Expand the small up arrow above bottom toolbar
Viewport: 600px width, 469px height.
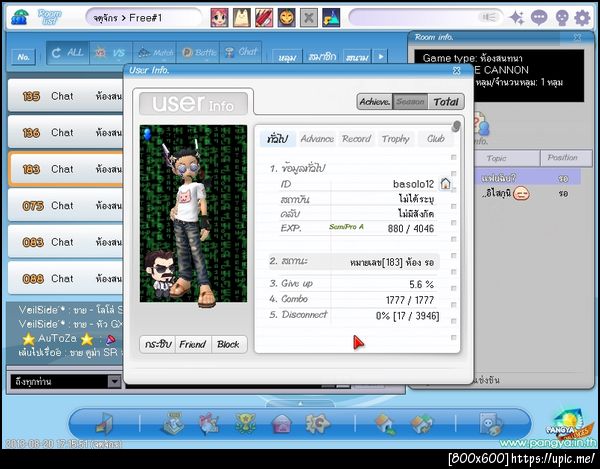pos(300,404)
